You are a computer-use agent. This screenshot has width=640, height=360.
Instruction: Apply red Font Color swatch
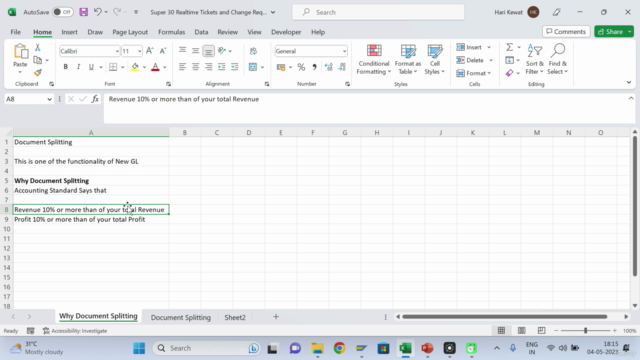pos(155,67)
